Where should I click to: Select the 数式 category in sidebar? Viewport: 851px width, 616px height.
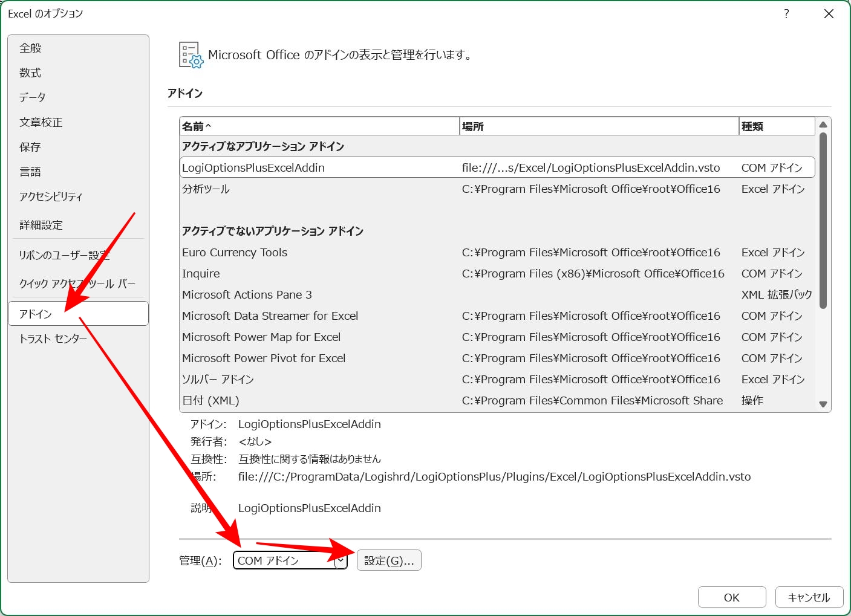(x=78, y=73)
